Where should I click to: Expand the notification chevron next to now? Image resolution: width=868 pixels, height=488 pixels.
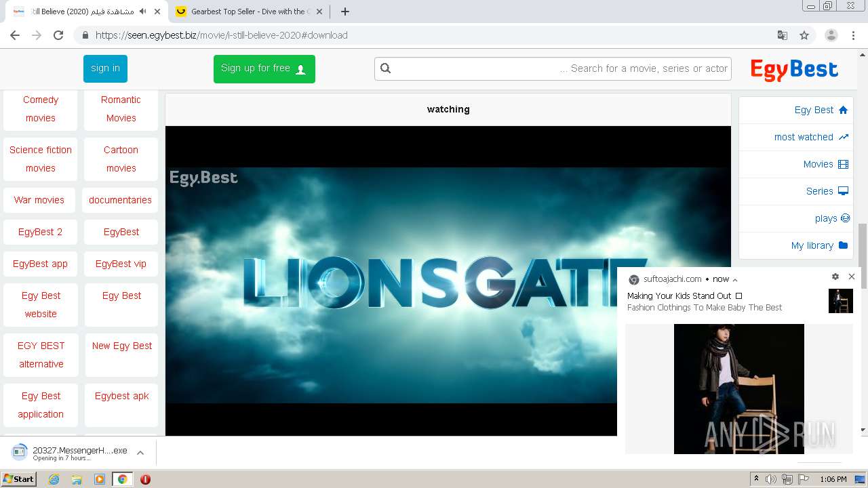(x=735, y=279)
